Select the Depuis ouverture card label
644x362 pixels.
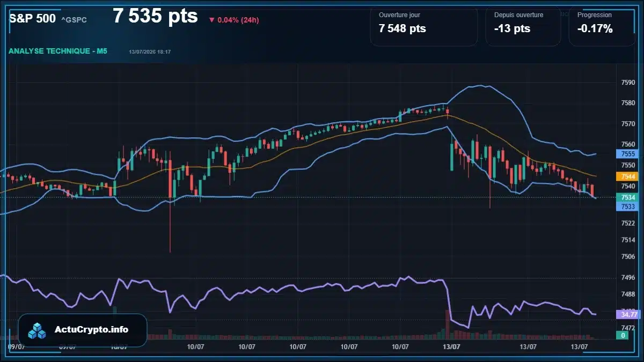coord(518,15)
